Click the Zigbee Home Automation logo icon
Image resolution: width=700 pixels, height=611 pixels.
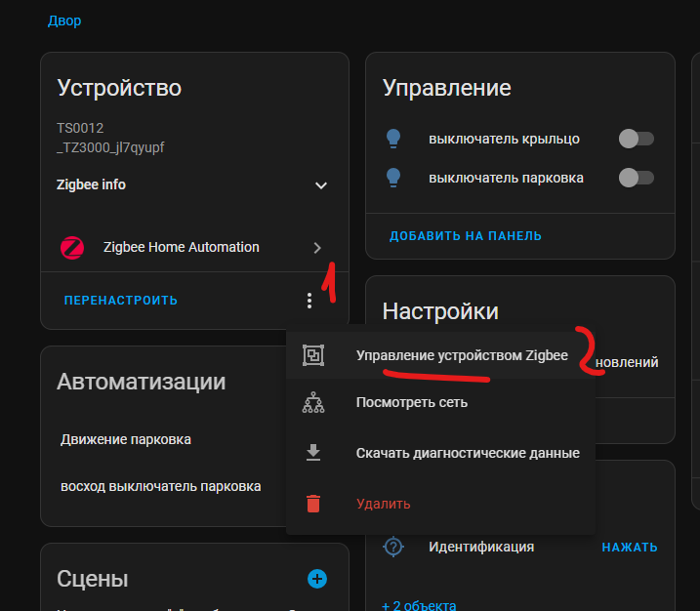click(x=72, y=248)
